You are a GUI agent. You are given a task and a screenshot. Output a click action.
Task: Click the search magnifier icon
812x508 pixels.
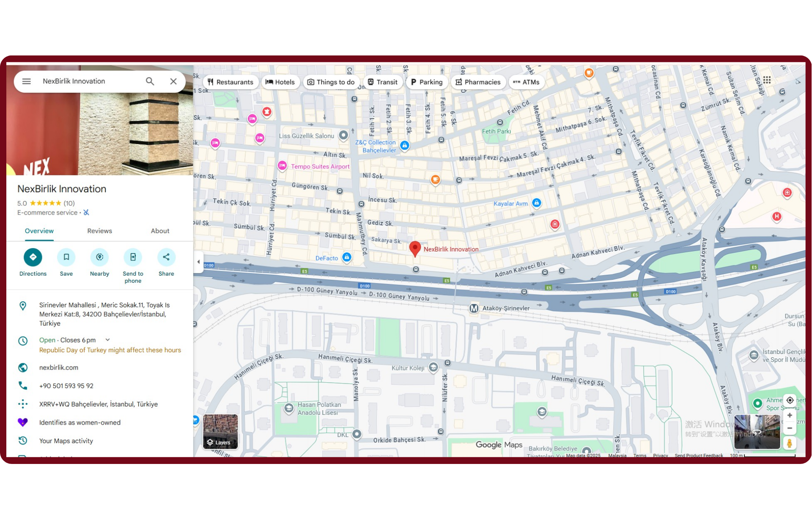150,81
